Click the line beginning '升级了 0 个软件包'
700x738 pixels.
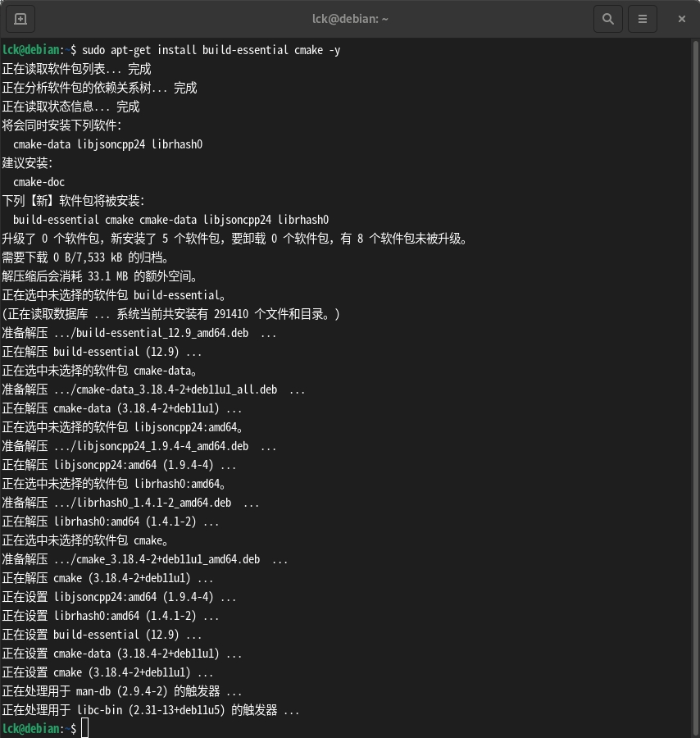click(234, 239)
